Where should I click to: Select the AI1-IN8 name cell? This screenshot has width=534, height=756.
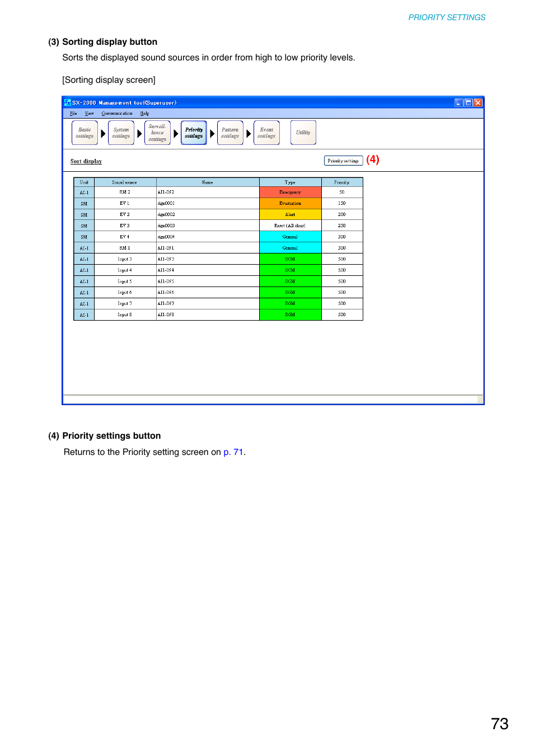[x=208, y=315]
